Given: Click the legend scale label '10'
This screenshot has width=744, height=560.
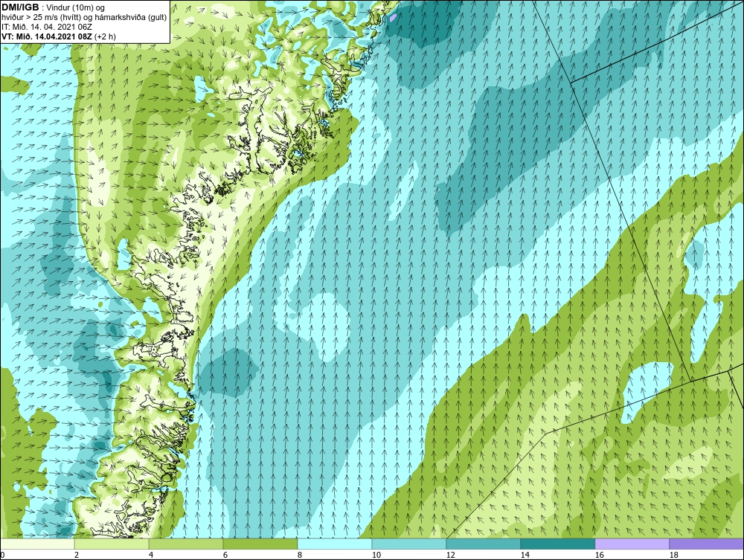Looking at the screenshot, I should point(376,555).
